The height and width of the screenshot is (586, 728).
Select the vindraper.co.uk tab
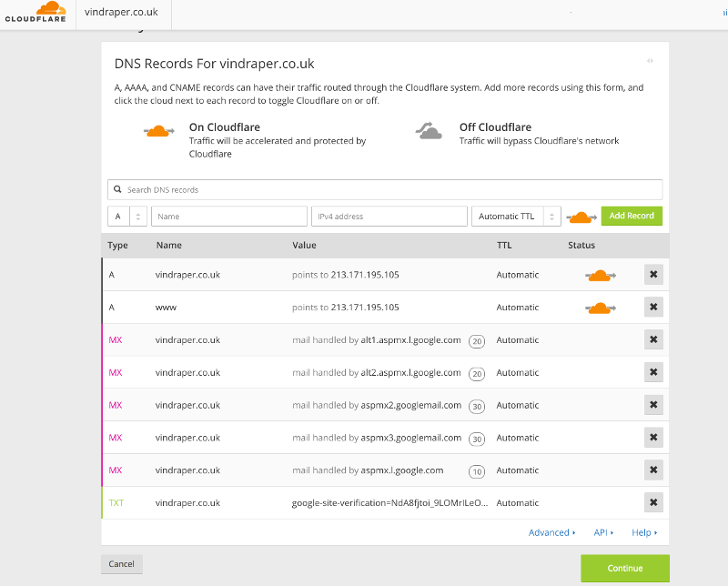[x=122, y=14]
